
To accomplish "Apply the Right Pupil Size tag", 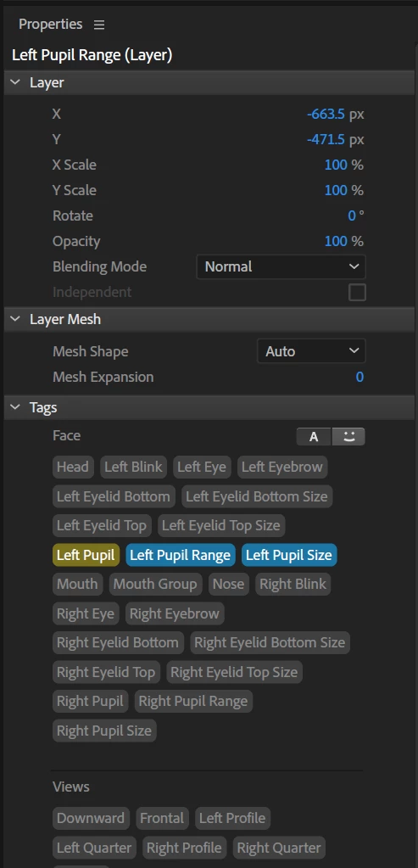I will tap(104, 731).
